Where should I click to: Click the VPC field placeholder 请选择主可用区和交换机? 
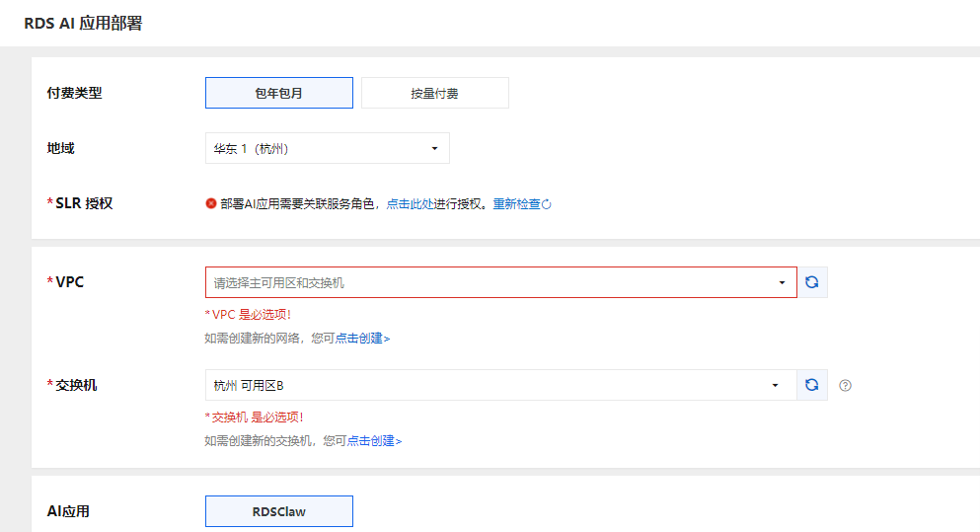click(279, 282)
